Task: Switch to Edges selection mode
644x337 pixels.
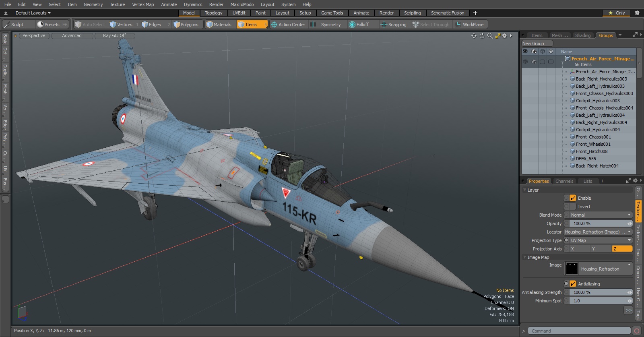Action: tap(156, 25)
